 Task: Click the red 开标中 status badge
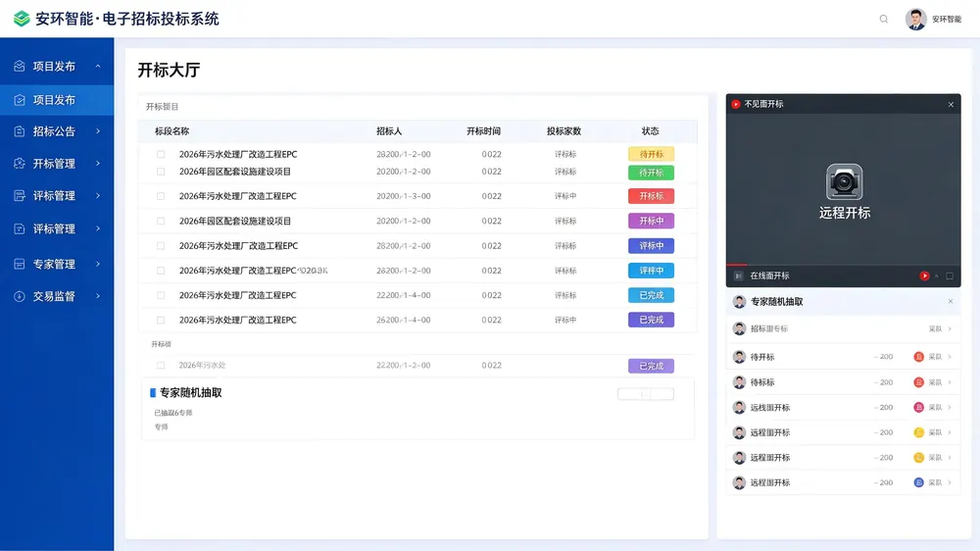[651, 196]
